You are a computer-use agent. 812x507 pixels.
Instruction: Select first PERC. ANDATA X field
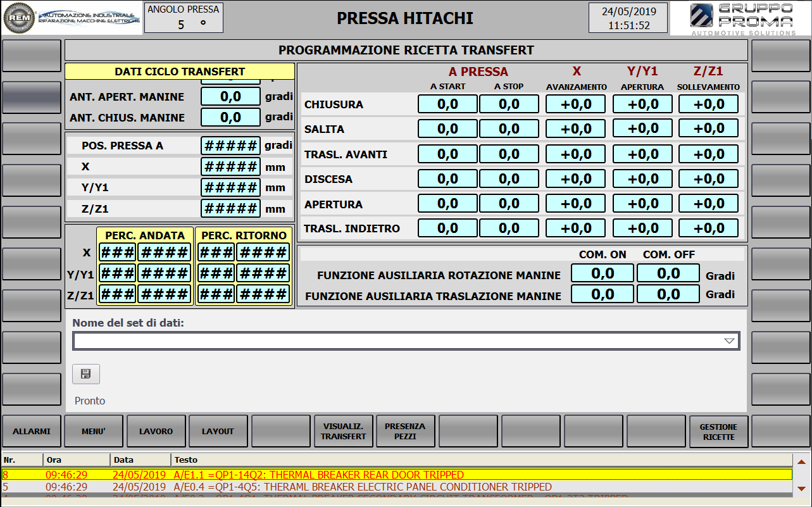(x=118, y=252)
